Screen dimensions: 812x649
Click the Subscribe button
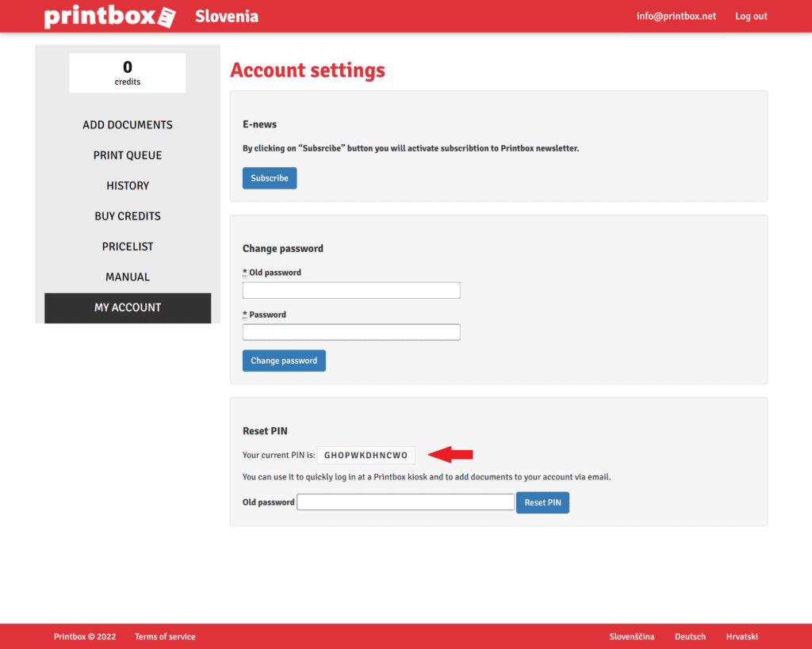(270, 178)
